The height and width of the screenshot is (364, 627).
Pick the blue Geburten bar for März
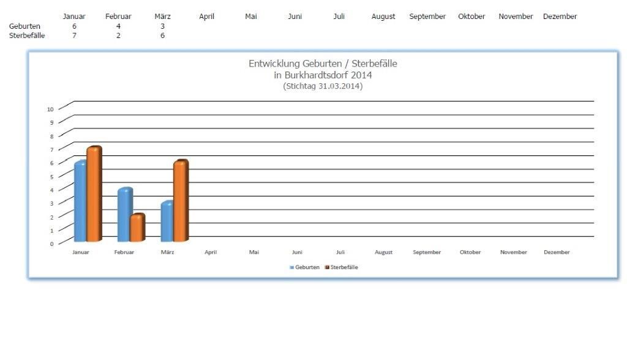click(x=168, y=221)
